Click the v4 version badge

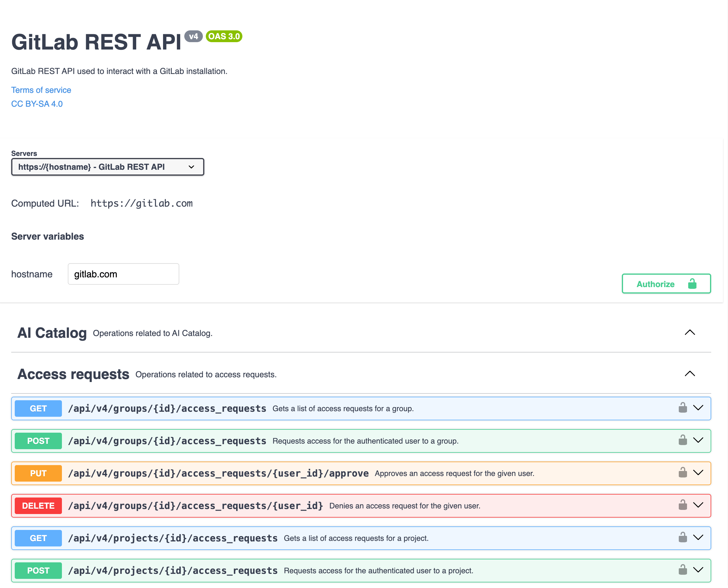point(193,36)
